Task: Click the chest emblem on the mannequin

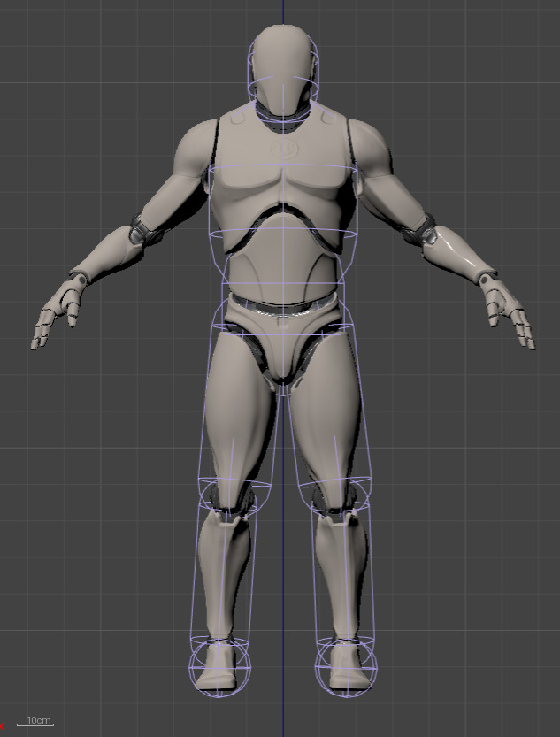Action: [285, 149]
